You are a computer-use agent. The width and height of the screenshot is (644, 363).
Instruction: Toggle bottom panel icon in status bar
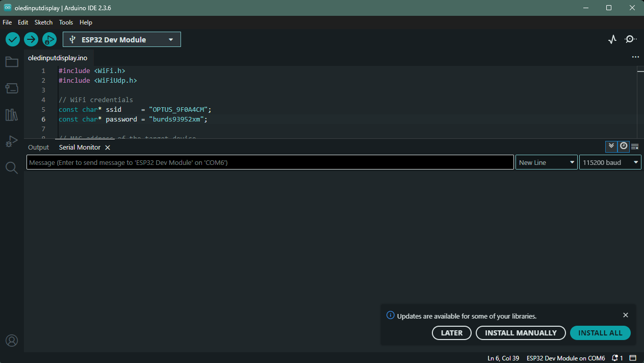point(633,358)
